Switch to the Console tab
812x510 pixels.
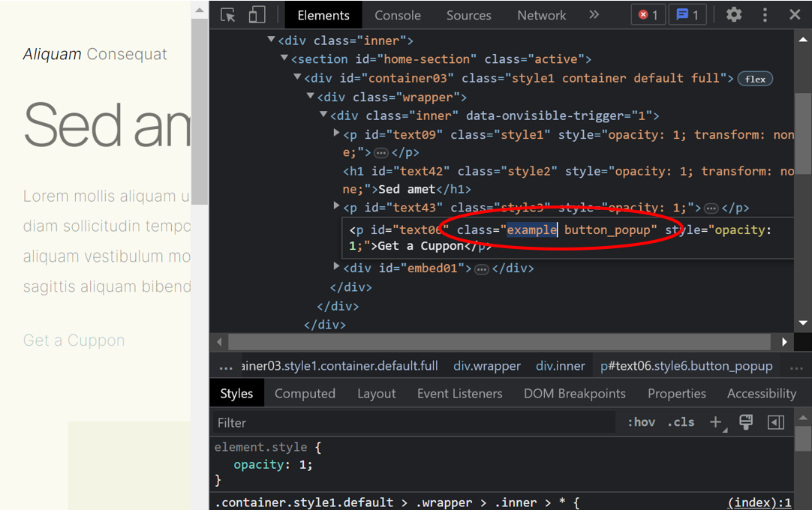pyautogui.click(x=398, y=15)
